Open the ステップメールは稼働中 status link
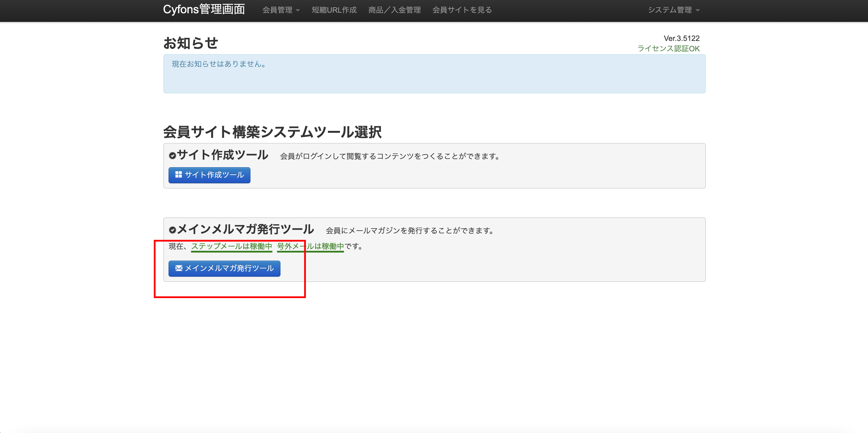 pyautogui.click(x=231, y=246)
